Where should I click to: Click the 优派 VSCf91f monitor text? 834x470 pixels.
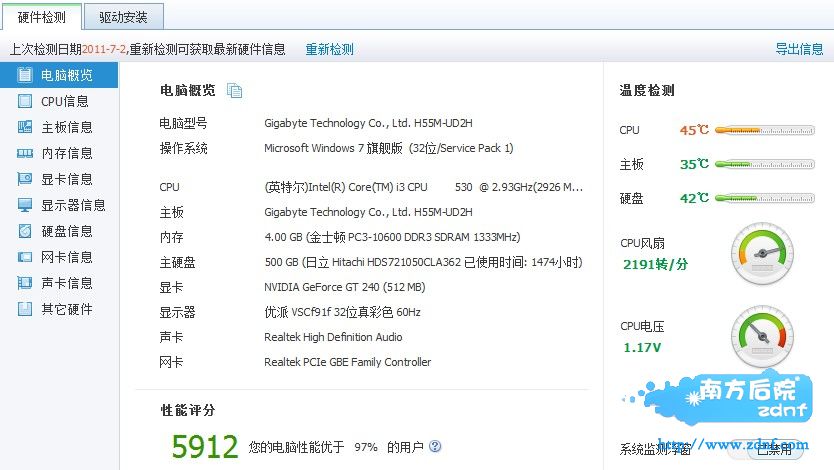tap(343, 312)
